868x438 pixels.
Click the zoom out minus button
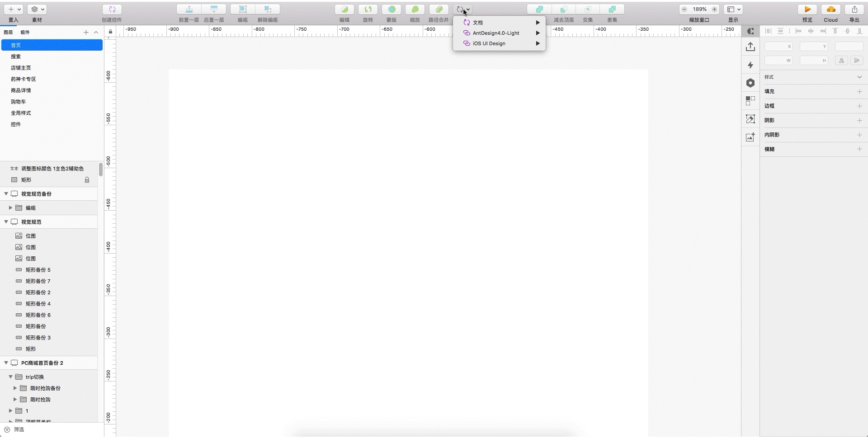point(684,9)
